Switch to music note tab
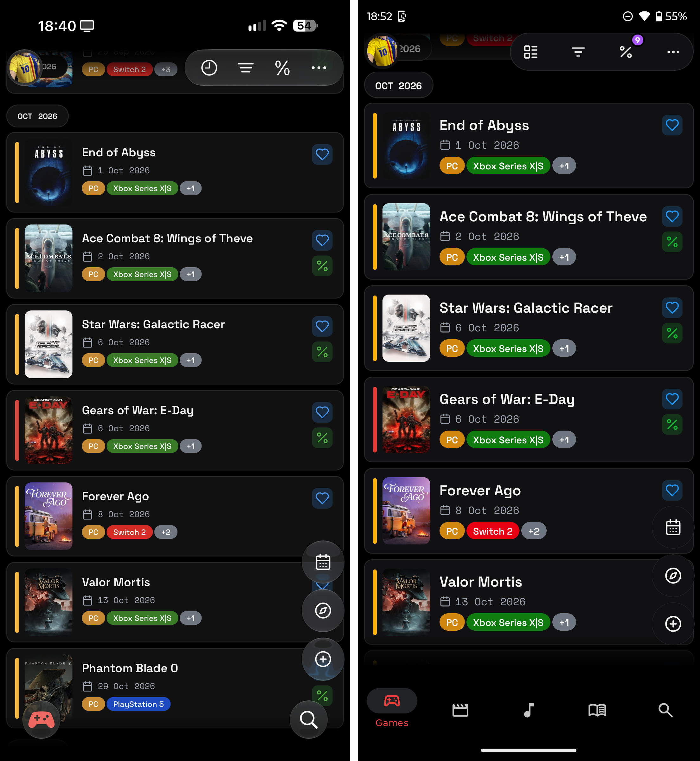The width and height of the screenshot is (700, 761). click(x=529, y=710)
